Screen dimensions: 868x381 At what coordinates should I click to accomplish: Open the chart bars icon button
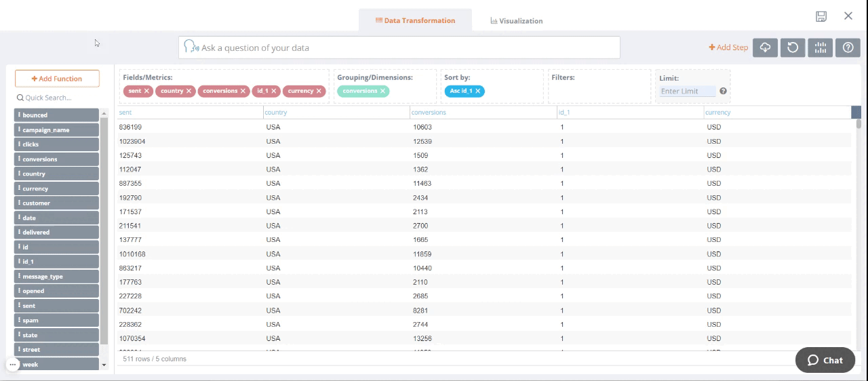tap(821, 47)
